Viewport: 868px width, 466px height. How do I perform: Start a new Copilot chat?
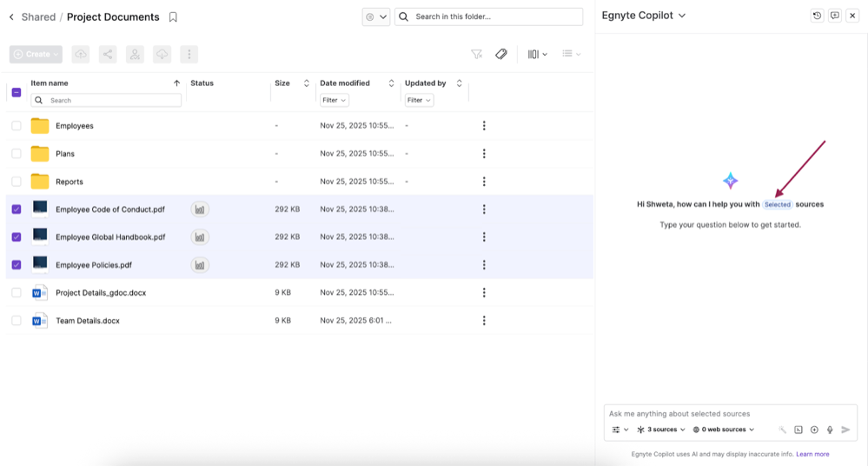[x=835, y=16]
